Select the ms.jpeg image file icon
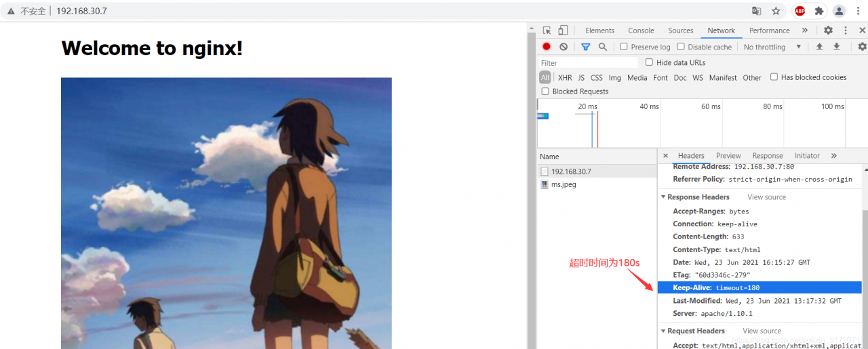Screen dimensions: 868x349 545,184
